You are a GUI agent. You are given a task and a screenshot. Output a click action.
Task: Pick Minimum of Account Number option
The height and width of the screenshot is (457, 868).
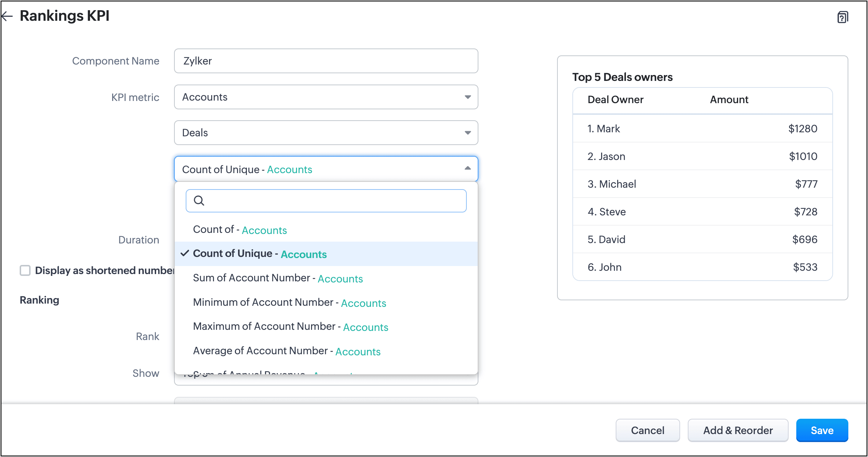pyautogui.click(x=289, y=302)
